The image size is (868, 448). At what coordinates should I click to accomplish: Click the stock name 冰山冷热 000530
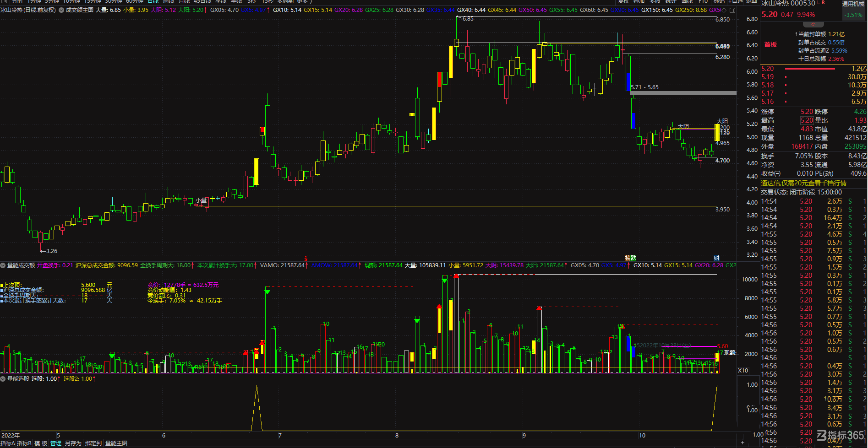pyautogui.click(x=788, y=4)
